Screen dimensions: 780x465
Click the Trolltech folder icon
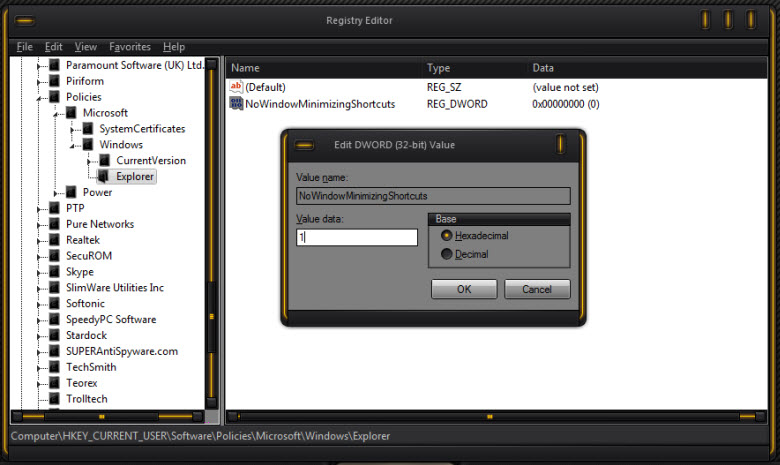(x=55, y=399)
